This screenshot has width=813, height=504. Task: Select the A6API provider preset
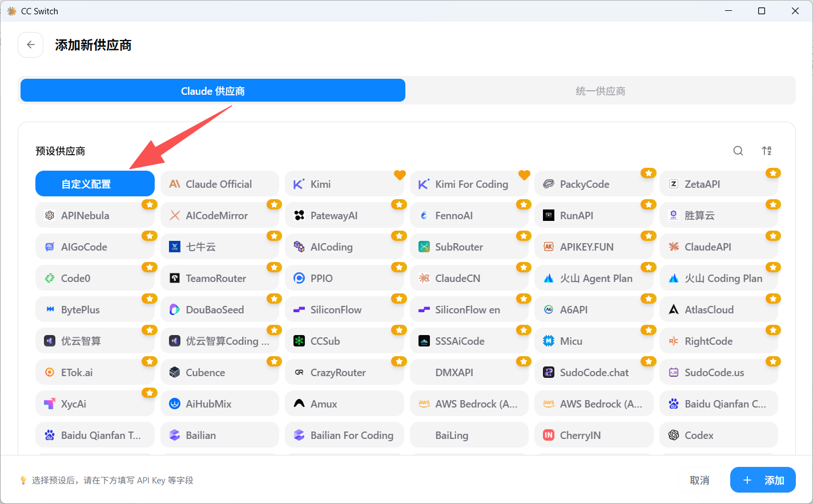pos(594,309)
